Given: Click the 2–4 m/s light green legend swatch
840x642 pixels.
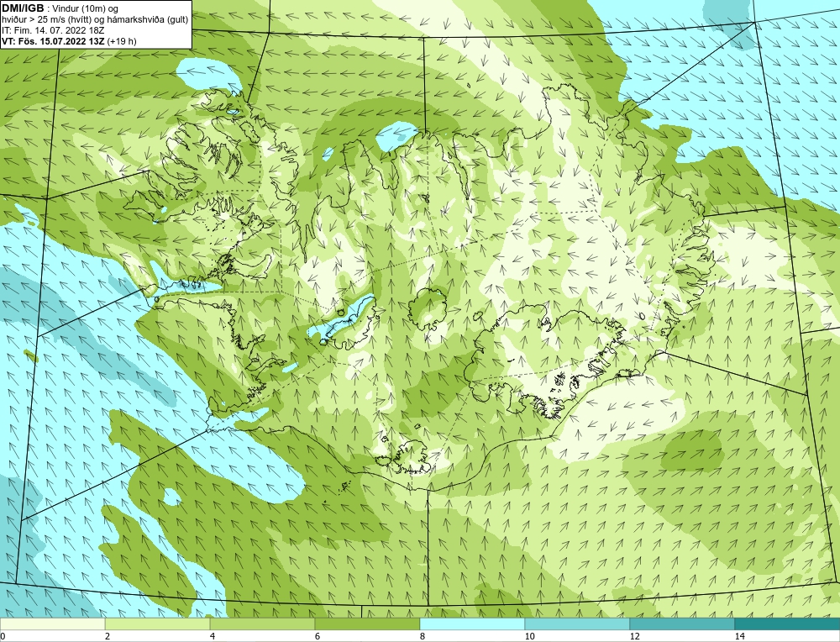Looking at the screenshot, I should click(x=158, y=624).
